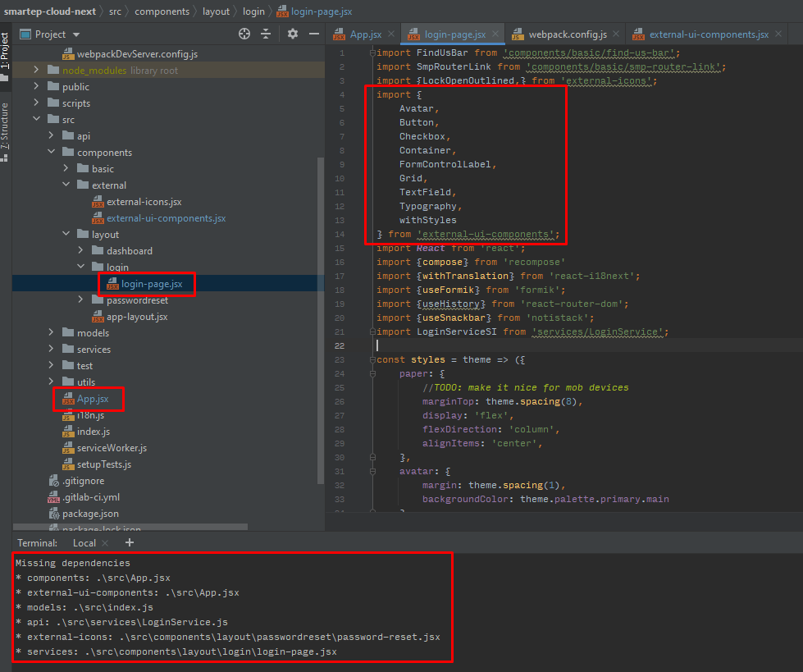Select login-page.jsx in project tree
The image size is (803, 672).
coord(152,284)
